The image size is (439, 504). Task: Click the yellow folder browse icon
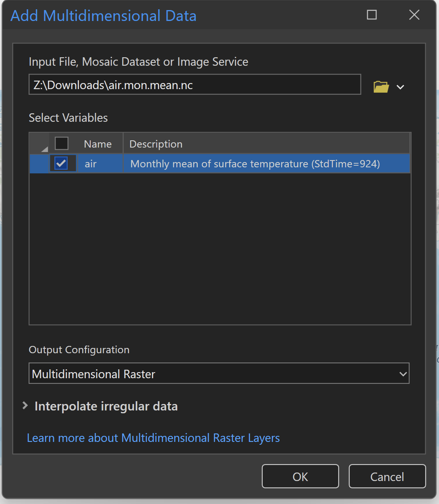coord(381,87)
